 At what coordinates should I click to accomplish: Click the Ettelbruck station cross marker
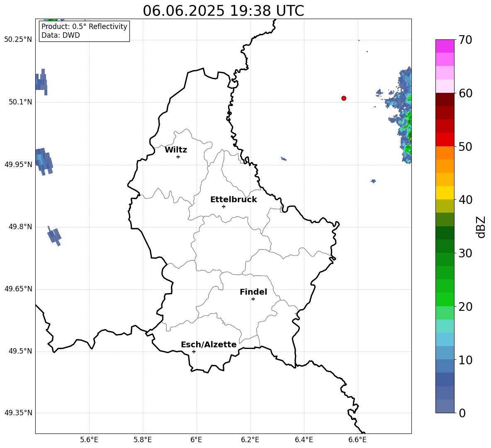(224, 206)
